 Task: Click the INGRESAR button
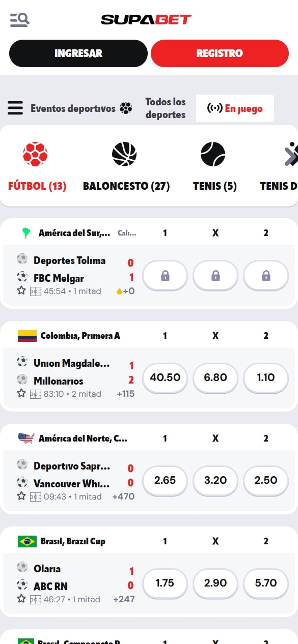click(x=78, y=53)
